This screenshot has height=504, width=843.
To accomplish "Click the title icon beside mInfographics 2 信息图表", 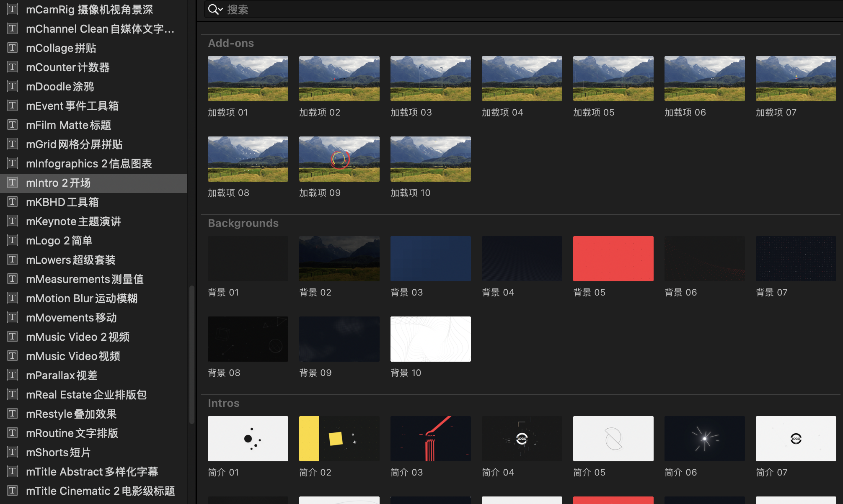I will pos(13,163).
